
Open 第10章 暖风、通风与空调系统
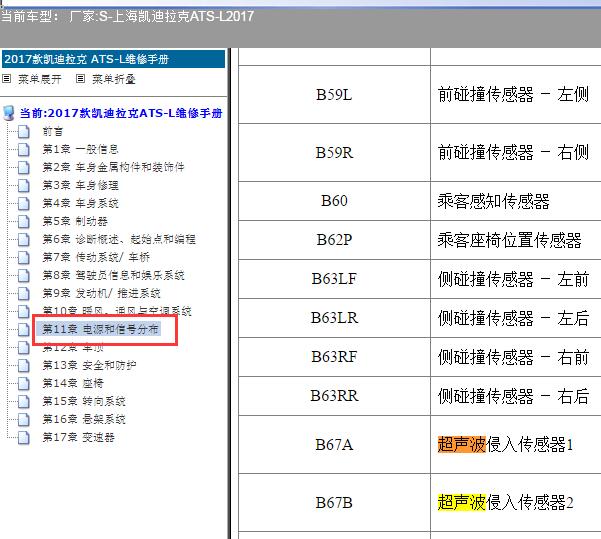117,311
